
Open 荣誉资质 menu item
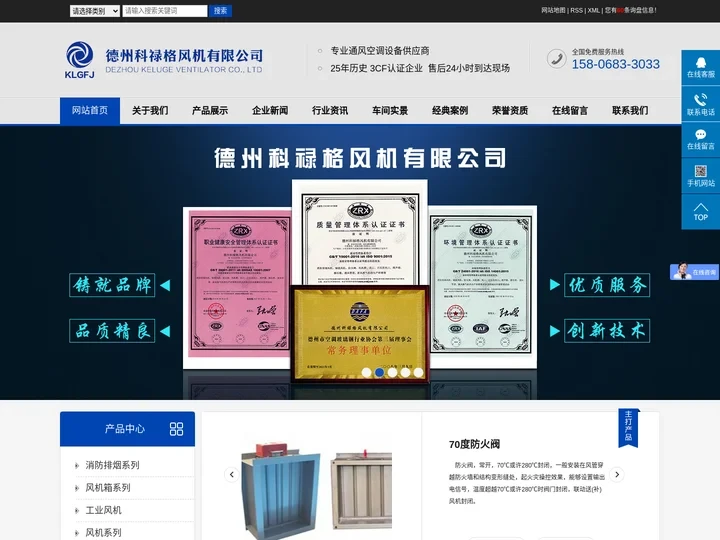tap(510, 111)
